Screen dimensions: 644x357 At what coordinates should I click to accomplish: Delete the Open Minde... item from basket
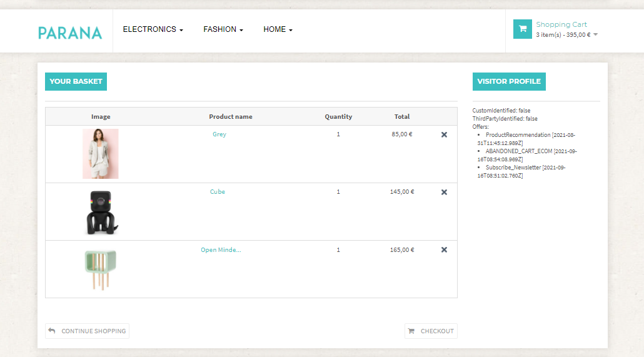pyautogui.click(x=444, y=249)
